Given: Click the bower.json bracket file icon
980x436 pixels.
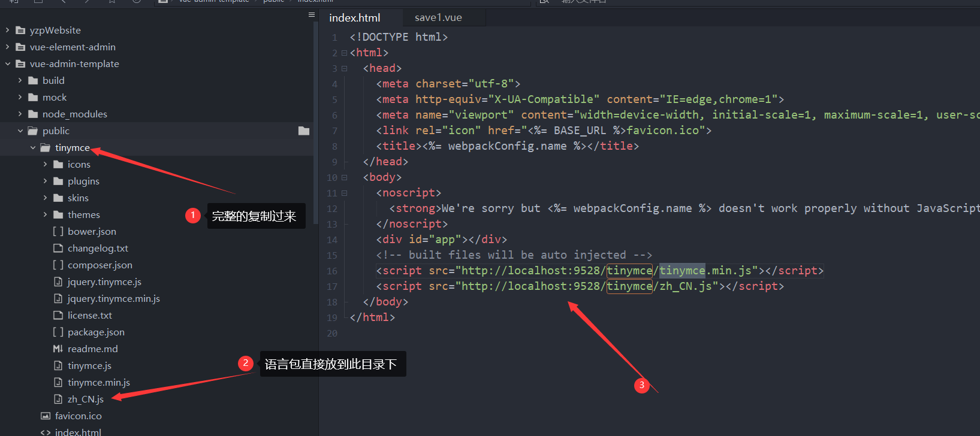Looking at the screenshot, I should [x=58, y=231].
